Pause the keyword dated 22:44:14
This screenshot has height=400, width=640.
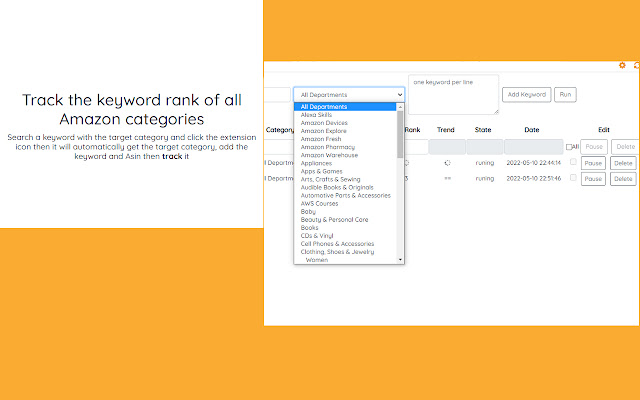[593, 163]
